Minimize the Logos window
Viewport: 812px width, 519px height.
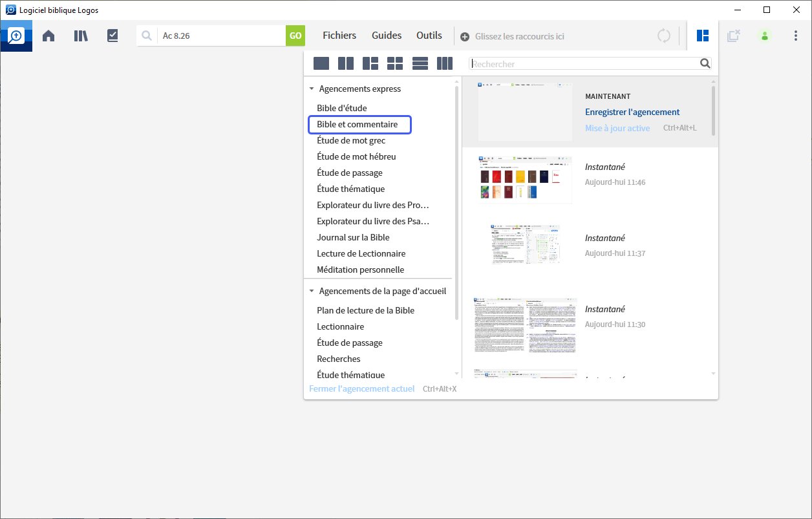click(737, 10)
